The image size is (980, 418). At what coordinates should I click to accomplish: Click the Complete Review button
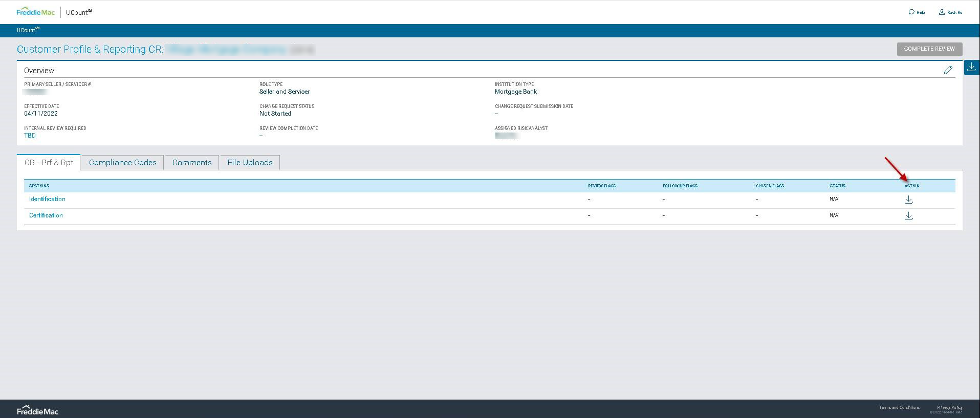point(929,49)
